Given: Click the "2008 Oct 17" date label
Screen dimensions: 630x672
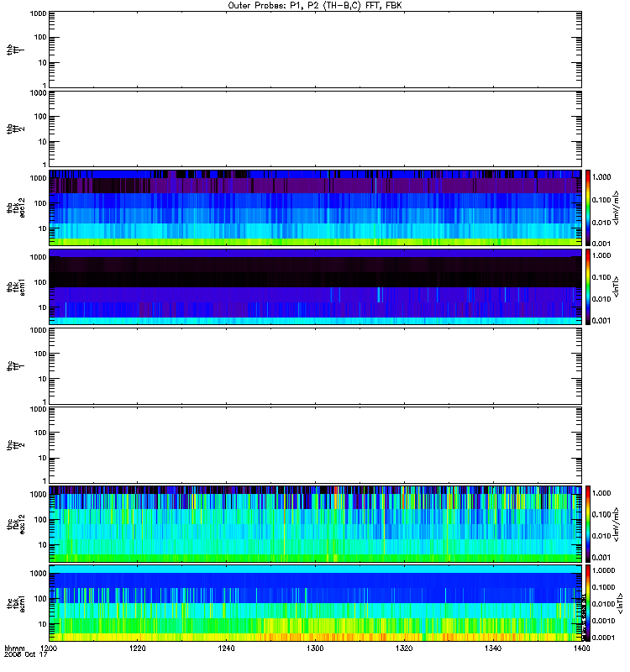Looking at the screenshot, I should (25, 654).
